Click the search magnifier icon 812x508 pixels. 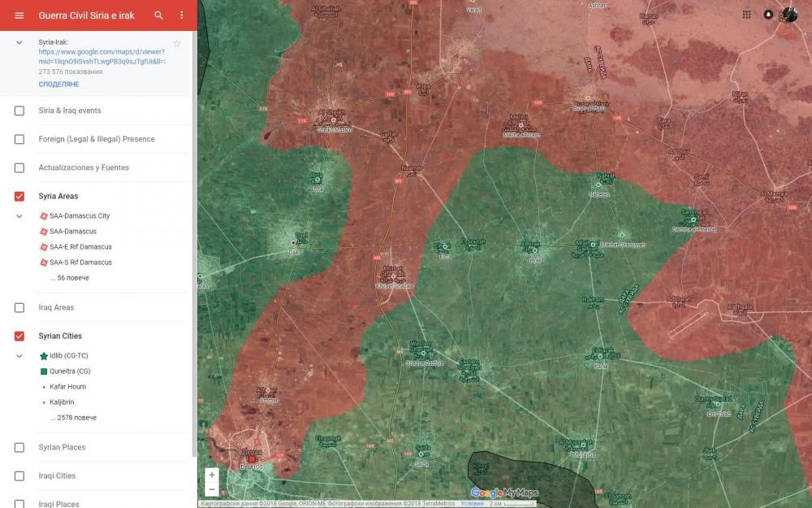(158, 15)
